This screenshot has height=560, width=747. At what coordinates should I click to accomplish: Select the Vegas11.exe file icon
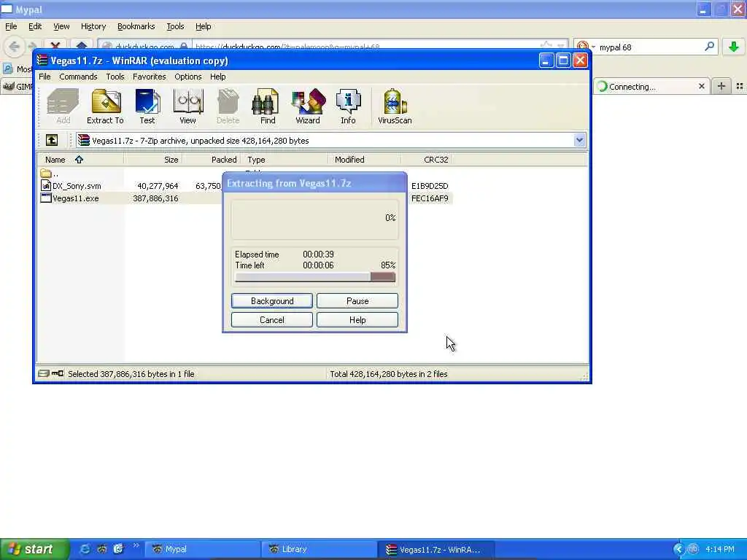[46, 198]
